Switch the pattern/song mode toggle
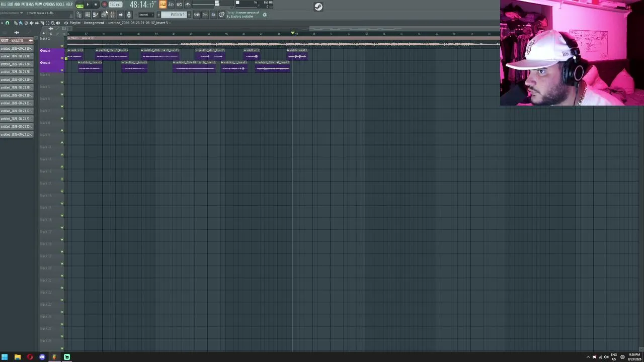This screenshot has height=362, width=644. coord(79,5)
